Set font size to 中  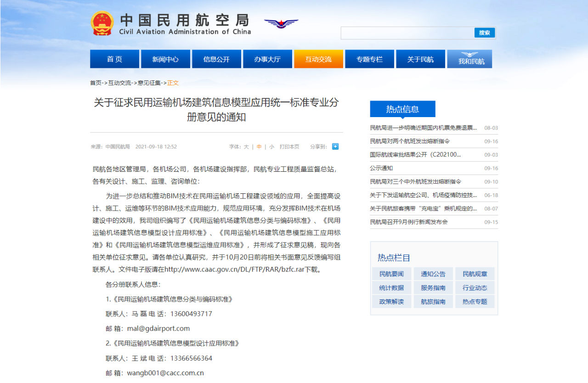click(x=259, y=147)
